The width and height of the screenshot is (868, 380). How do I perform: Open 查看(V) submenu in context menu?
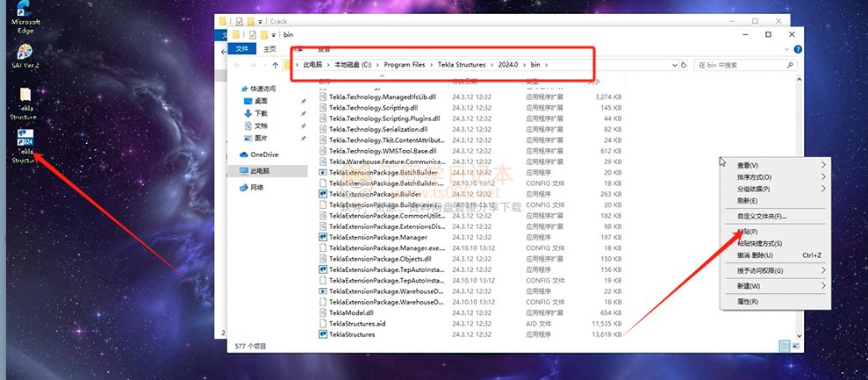(x=774, y=165)
